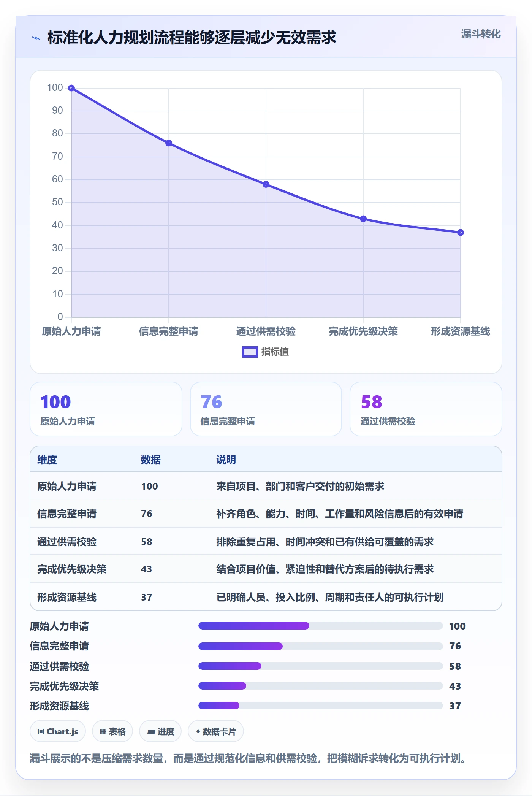Click the 表格 chip
Viewport: 532px width, 796px height.
pyautogui.click(x=112, y=731)
